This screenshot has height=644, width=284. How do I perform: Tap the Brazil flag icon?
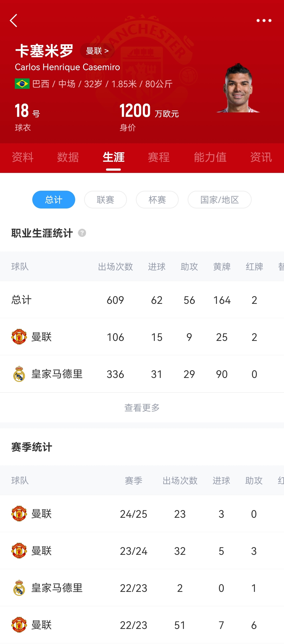pyautogui.click(x=22, y=84)
